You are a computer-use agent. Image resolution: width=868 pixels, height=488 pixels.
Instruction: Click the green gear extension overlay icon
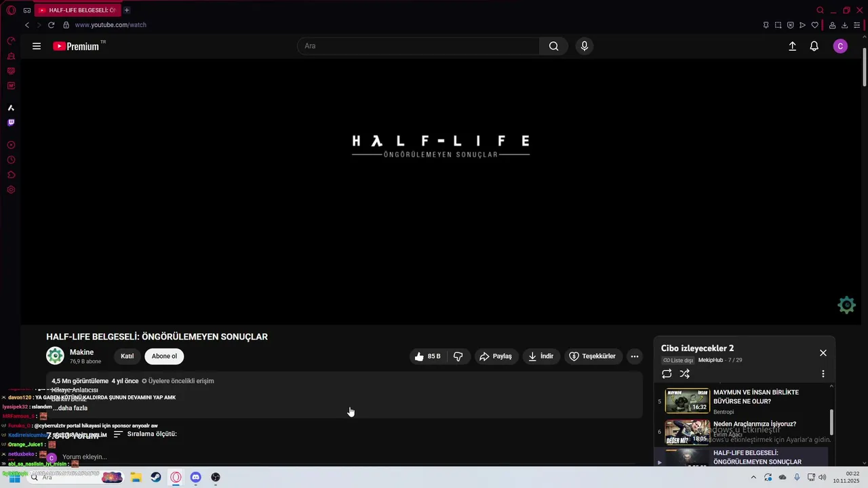tap(846, 305)
